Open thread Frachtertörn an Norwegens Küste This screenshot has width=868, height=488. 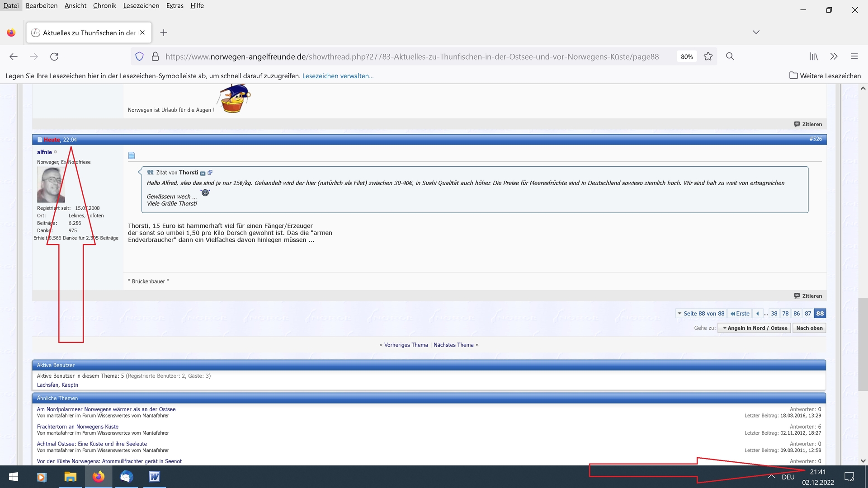(78, 427)
